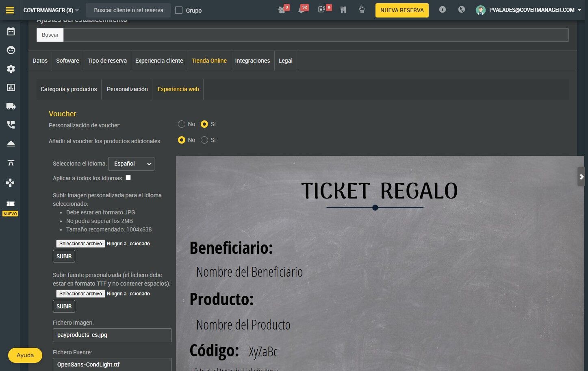Viewport: 588px width, 371px height.
Task: Open delivery truck icon in sidebar
Action: coord(11,106)
